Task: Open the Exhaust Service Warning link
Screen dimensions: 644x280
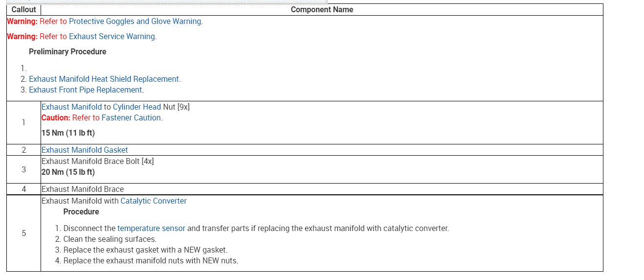Action: point(112,37)
